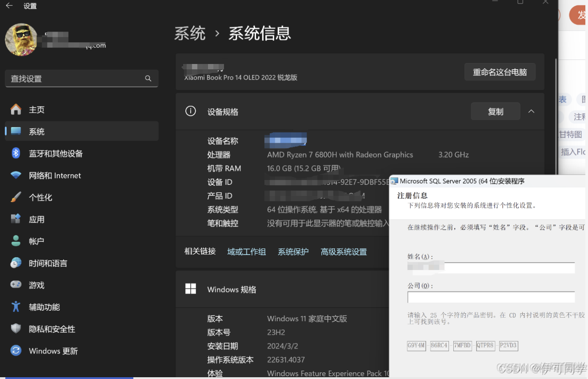Open 个性化 settings
Viewport: 588px width, 379px height.
81,197
